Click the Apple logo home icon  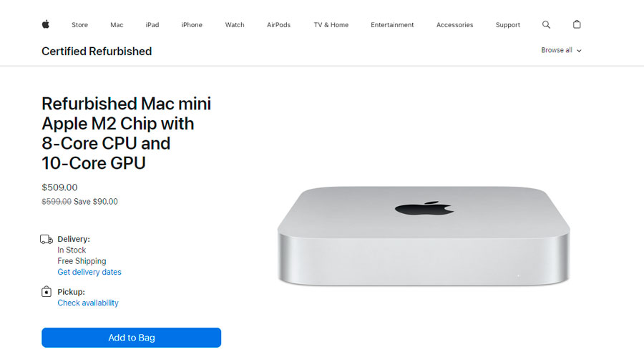(46, 24)
